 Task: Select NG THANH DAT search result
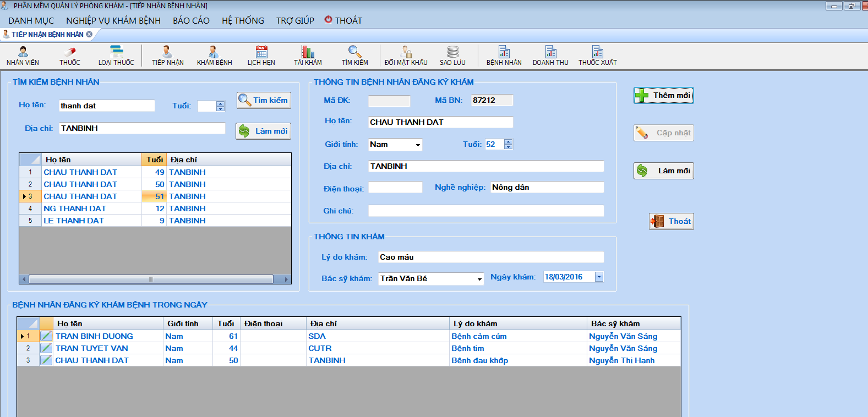155,209
